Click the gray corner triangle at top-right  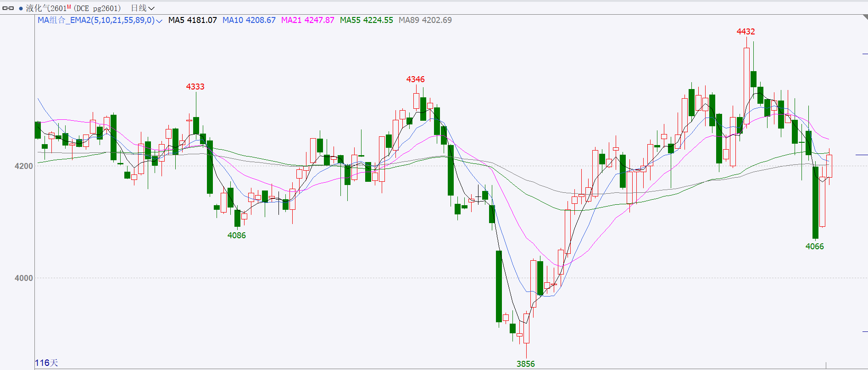(864, 17)
